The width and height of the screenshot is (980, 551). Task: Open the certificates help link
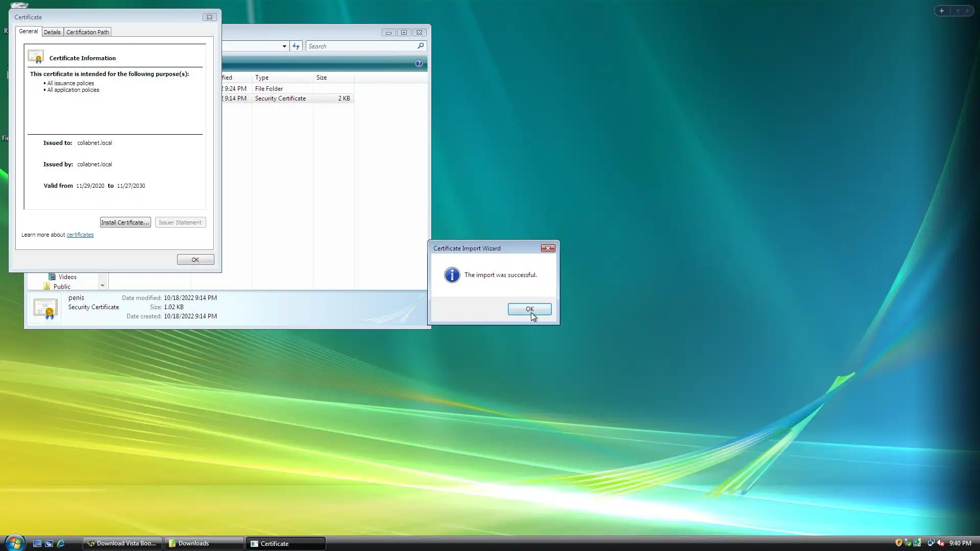(x=80, y=235)
